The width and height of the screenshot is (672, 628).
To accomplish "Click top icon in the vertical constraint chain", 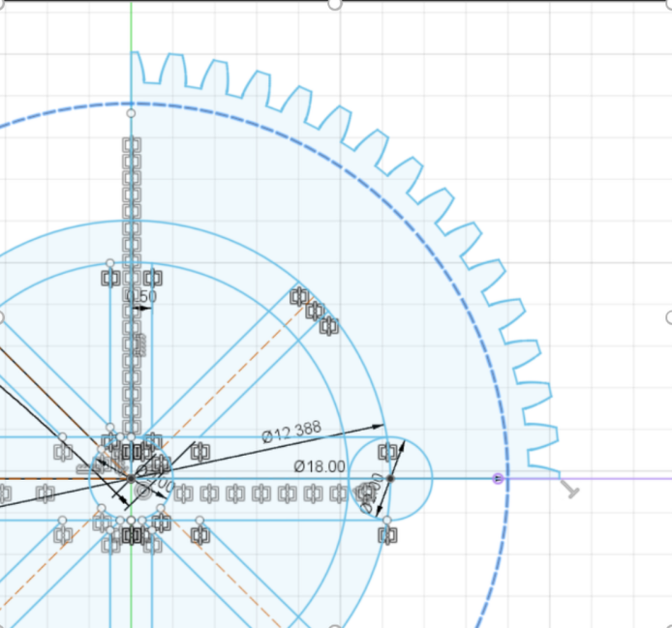I will click(x=132, y=145).
